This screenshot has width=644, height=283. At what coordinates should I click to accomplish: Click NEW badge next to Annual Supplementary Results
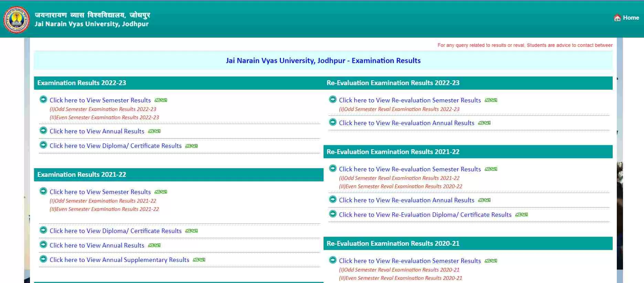coord(199,260)
